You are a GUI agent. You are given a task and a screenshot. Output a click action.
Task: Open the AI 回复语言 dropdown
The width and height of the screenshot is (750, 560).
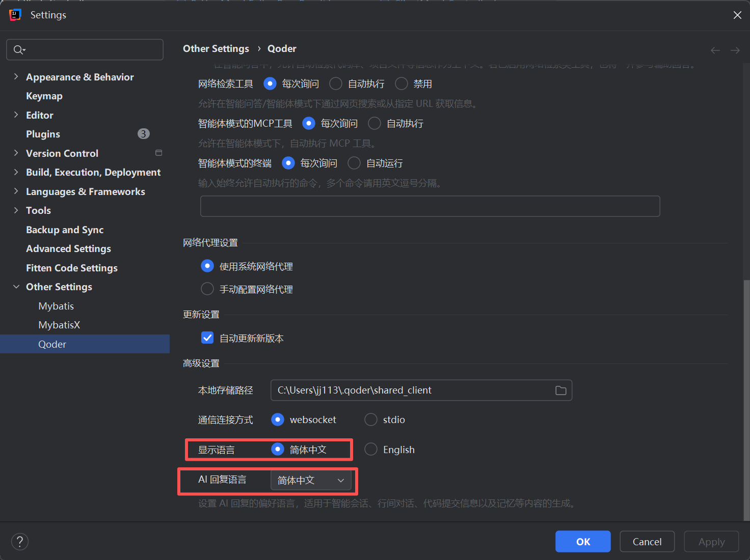click(311, 480)
